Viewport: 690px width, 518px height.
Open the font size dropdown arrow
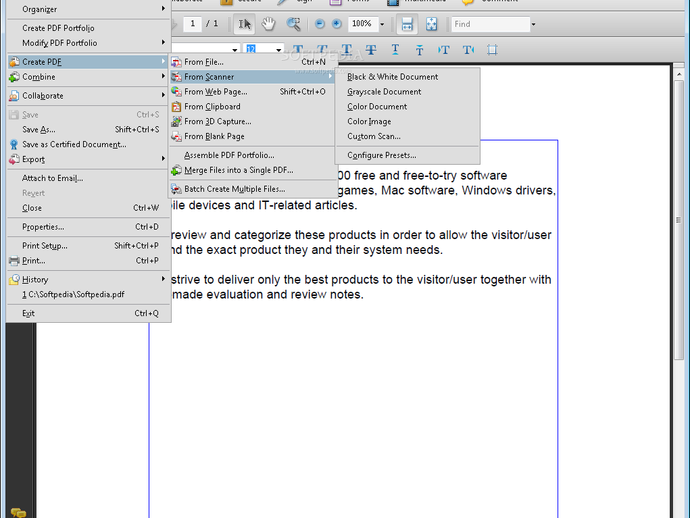click(x=279, y=50)
